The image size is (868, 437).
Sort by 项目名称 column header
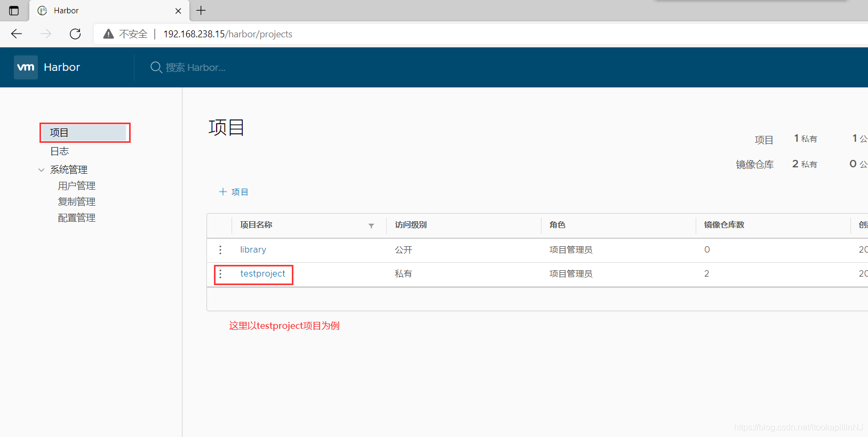coord(256,225)
